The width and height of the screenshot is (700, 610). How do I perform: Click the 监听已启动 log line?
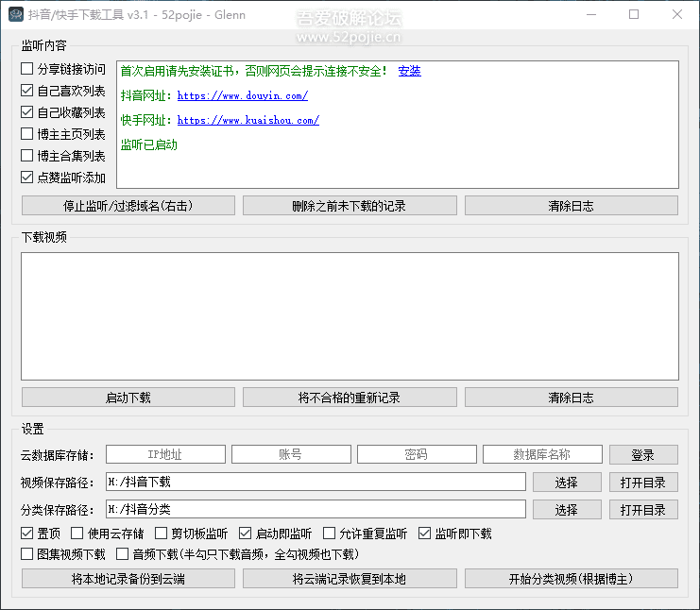point(149,144)
